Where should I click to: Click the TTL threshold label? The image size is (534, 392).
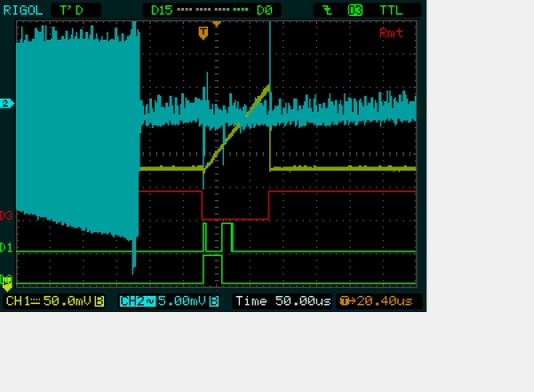pyautogui.click(x=391, y=10)
